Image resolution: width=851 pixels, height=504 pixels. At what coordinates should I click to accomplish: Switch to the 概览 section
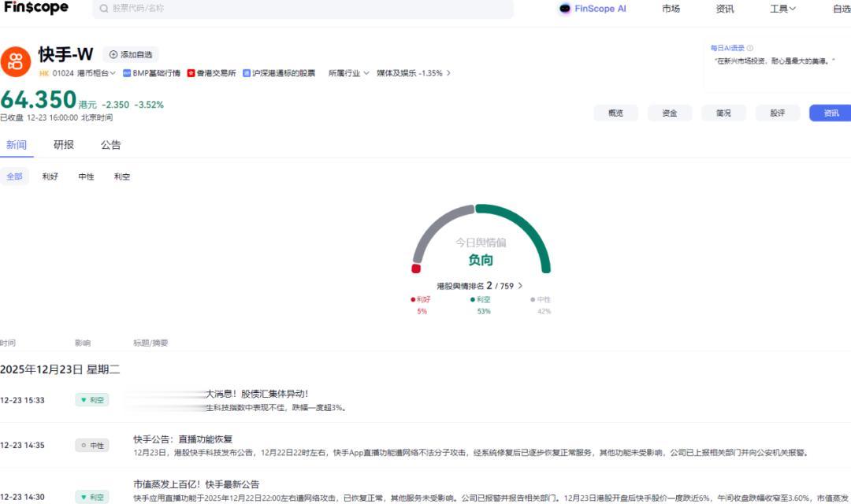point(615,113)
